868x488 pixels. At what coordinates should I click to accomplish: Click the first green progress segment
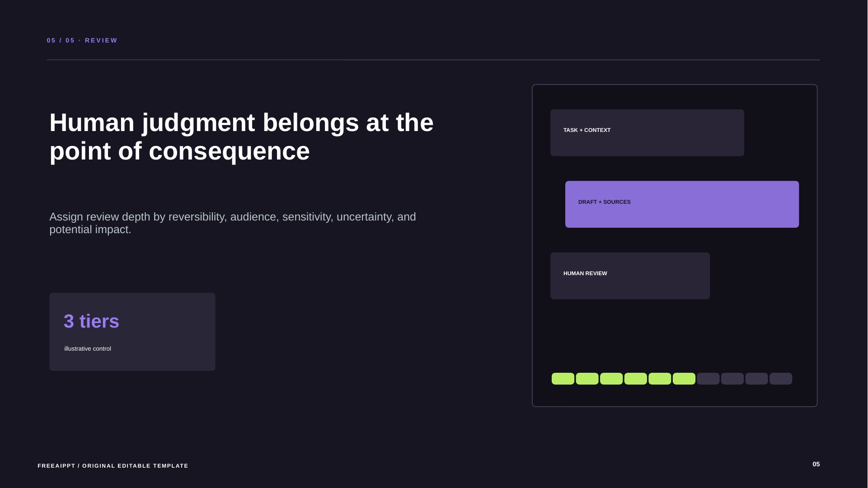[x=563, y=379]
